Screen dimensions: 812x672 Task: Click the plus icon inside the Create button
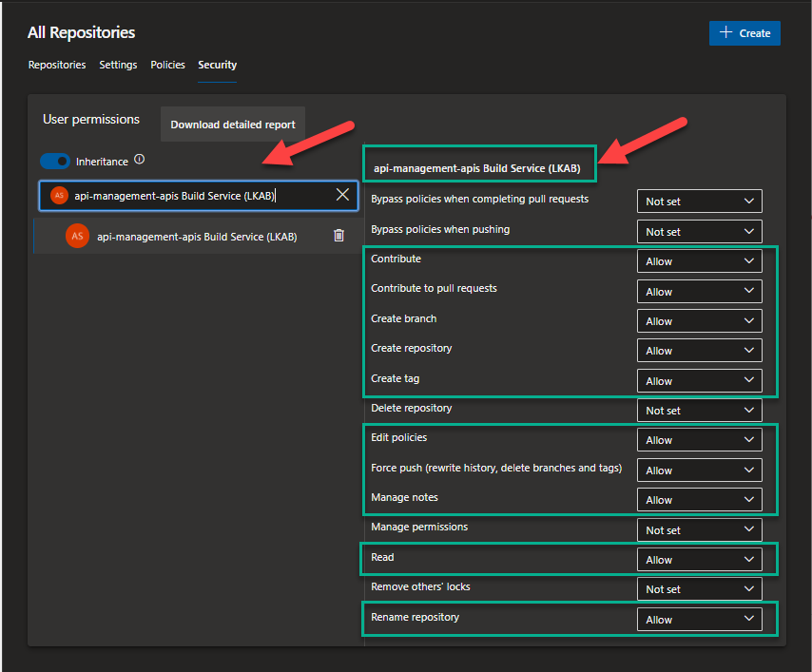[x=728, y=32]
